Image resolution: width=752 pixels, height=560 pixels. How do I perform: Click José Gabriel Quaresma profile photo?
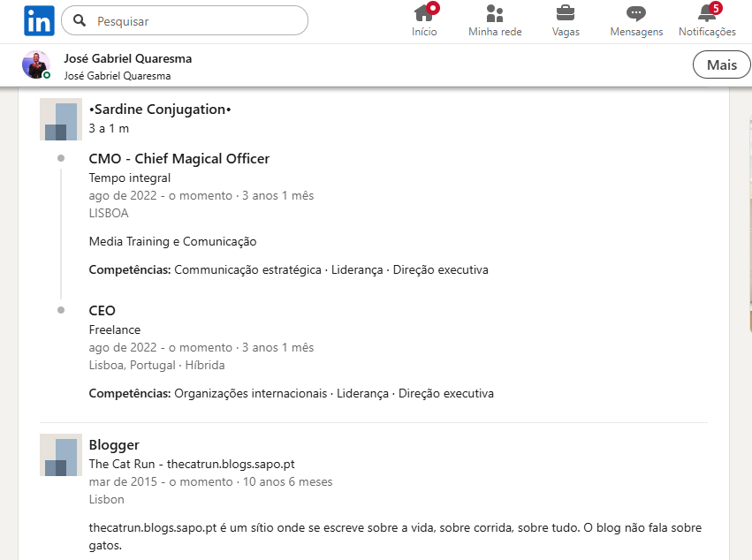[x=36, y=65]
